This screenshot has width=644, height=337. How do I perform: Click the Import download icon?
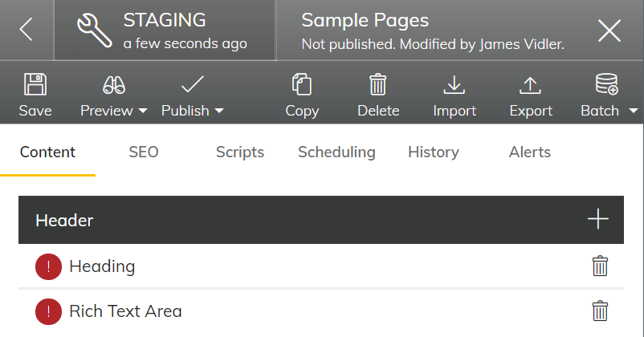coord(454,85)
